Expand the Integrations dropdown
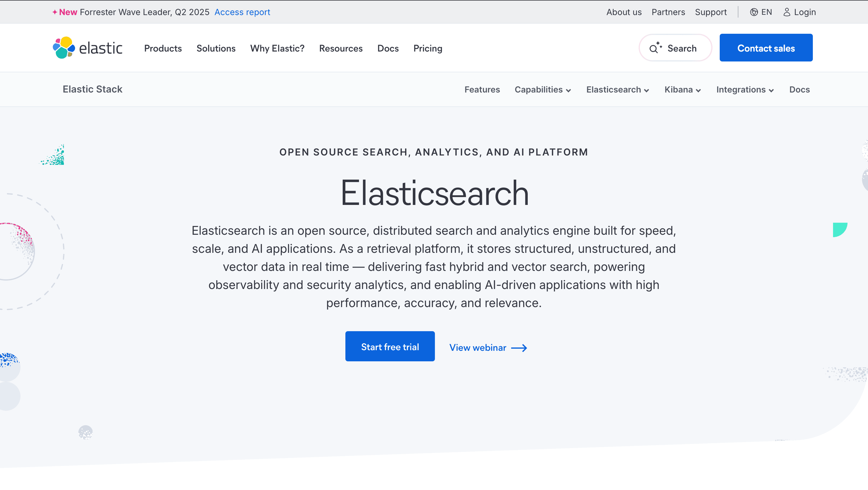Image resolution: width=868 pixels, height=490 pixels. [x=745, y=90]
